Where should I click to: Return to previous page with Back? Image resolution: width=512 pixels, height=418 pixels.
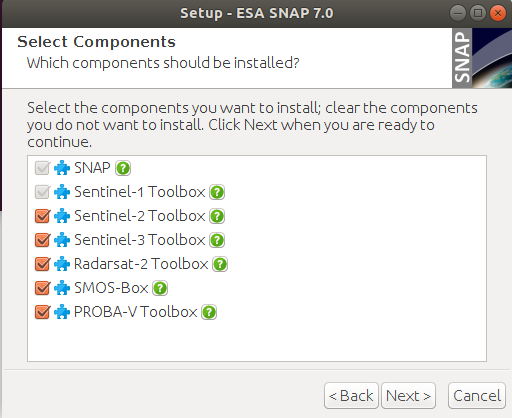pos(351,396)
